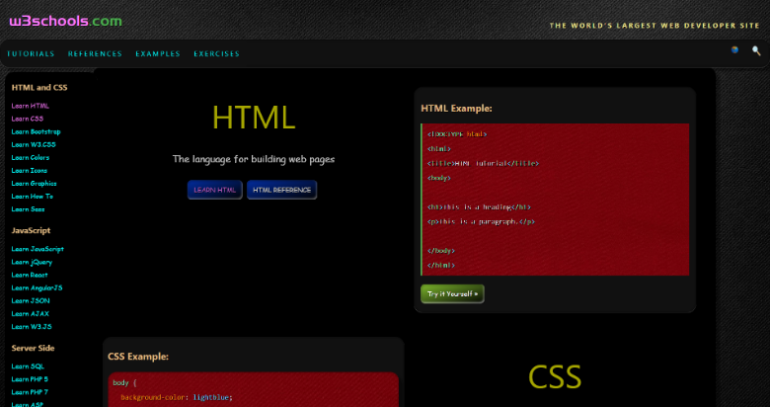The height and width of the screenshot is (407, 770).
Task: Open Learn React sidebar link
Action: pos(29,275)
